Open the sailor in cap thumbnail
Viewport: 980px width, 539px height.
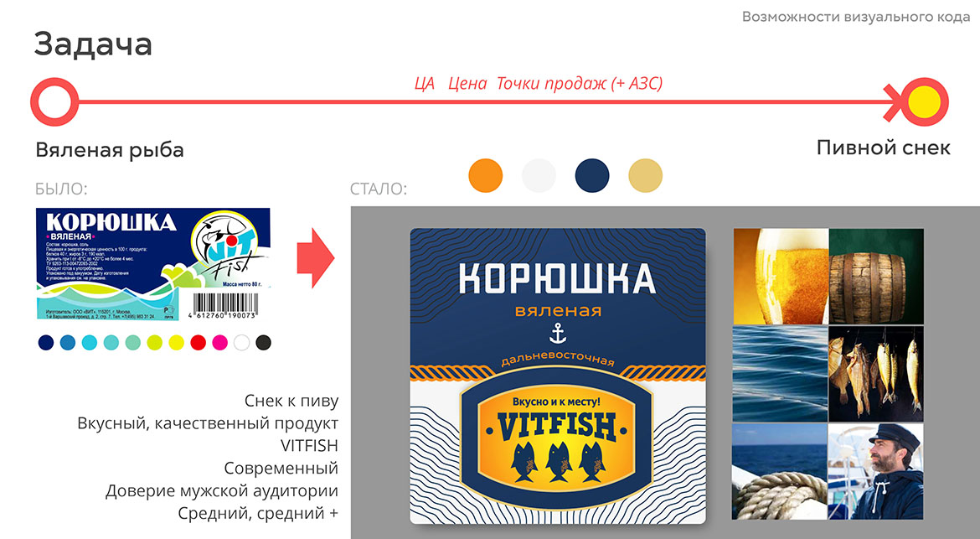(876, 471)
